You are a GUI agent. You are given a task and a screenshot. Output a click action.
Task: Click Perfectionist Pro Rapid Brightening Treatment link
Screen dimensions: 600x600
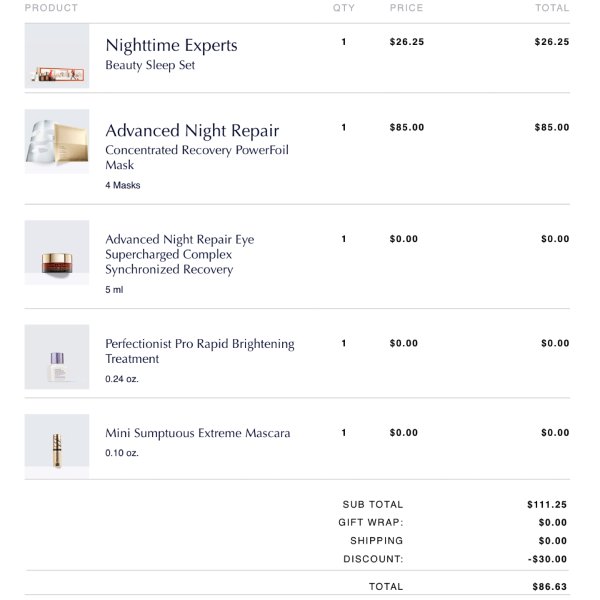[x=200, y=351]
